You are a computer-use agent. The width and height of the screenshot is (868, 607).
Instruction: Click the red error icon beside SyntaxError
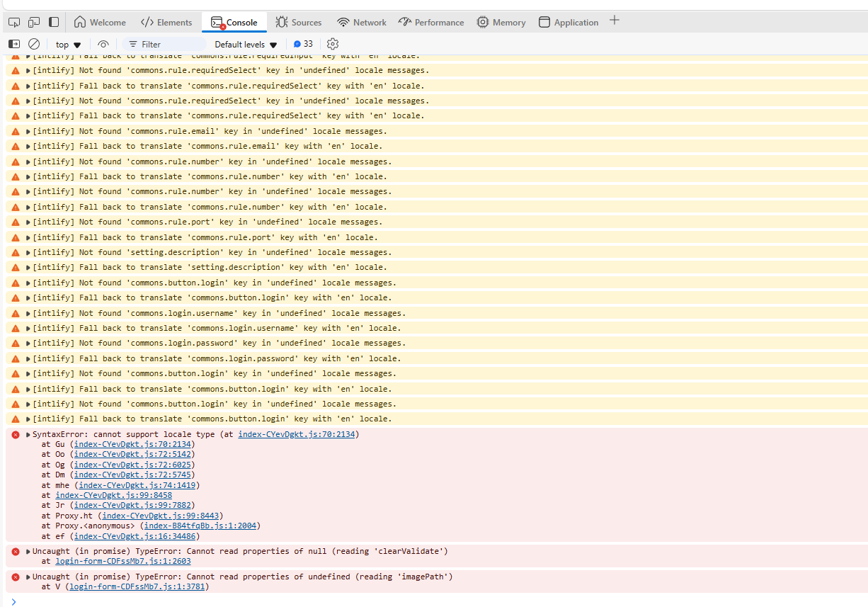(16, 434)
